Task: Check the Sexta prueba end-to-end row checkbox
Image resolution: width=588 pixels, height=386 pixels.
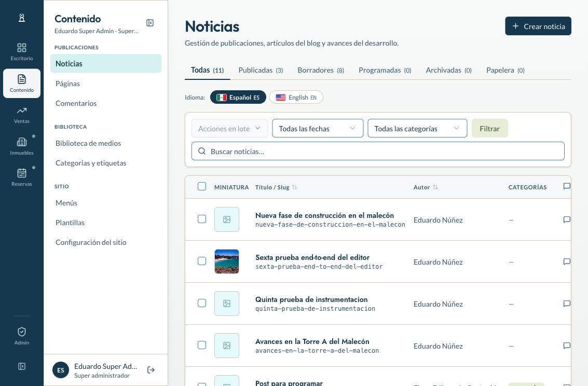Action: 202,261
